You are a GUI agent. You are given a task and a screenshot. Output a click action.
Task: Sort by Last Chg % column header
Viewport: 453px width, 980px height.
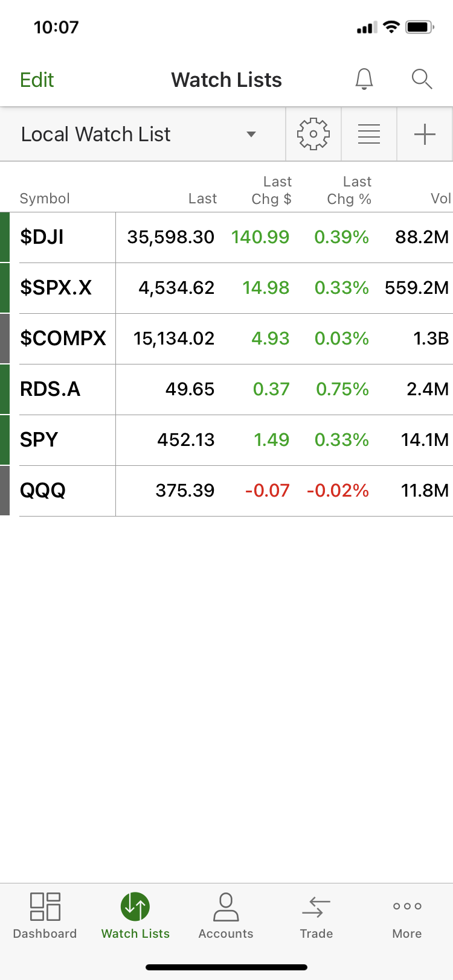point(349,191)
